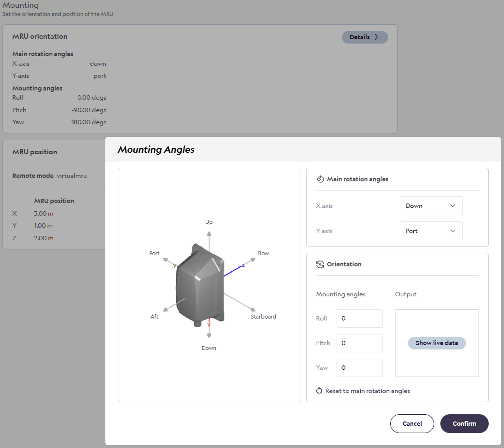Click the Details chevron arrow icon
The height and width of the screenshot is (448, 504).
pyautogui.click(x=376, y=37)
